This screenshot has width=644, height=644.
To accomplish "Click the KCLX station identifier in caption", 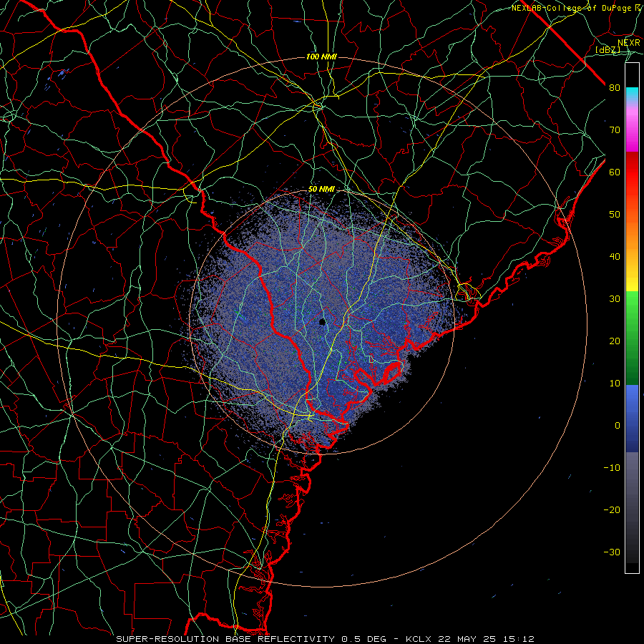I will pos(420,639).
